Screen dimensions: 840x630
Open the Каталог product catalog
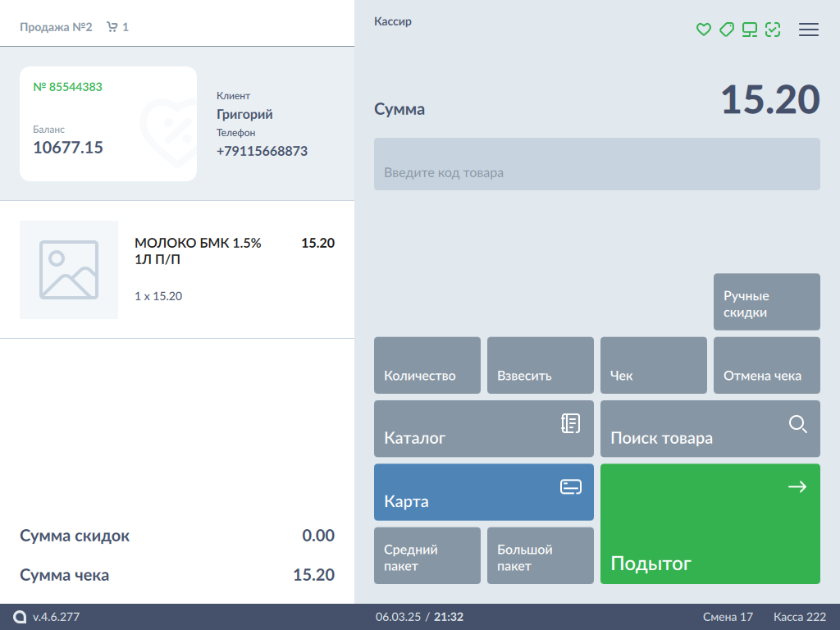pos(484,428)
